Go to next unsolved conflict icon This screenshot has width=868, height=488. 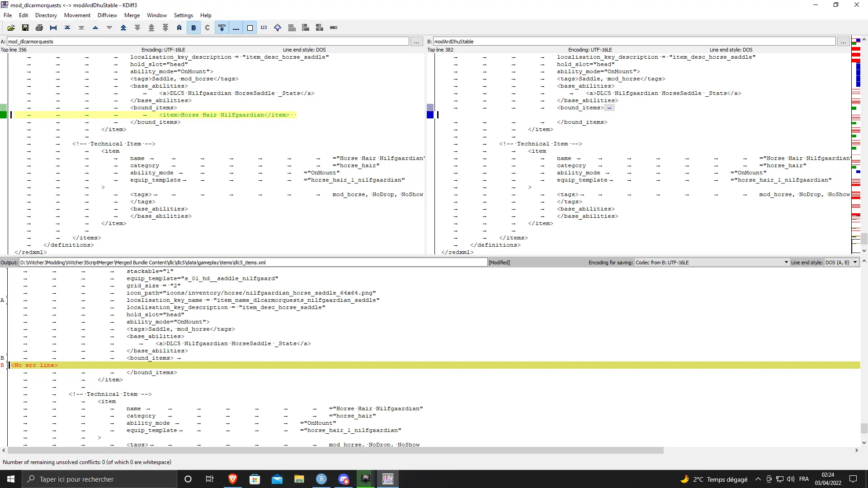[x=165, y=28]
